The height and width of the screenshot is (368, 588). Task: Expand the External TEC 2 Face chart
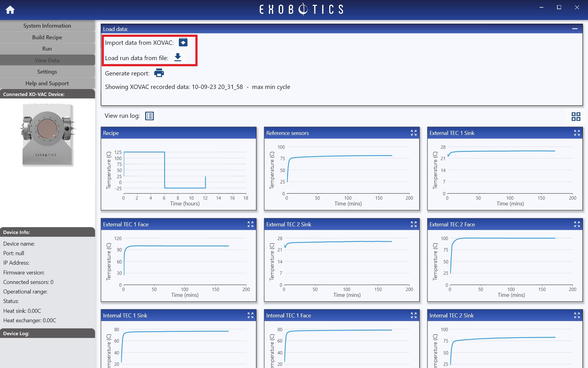click(x=577, y=224)
